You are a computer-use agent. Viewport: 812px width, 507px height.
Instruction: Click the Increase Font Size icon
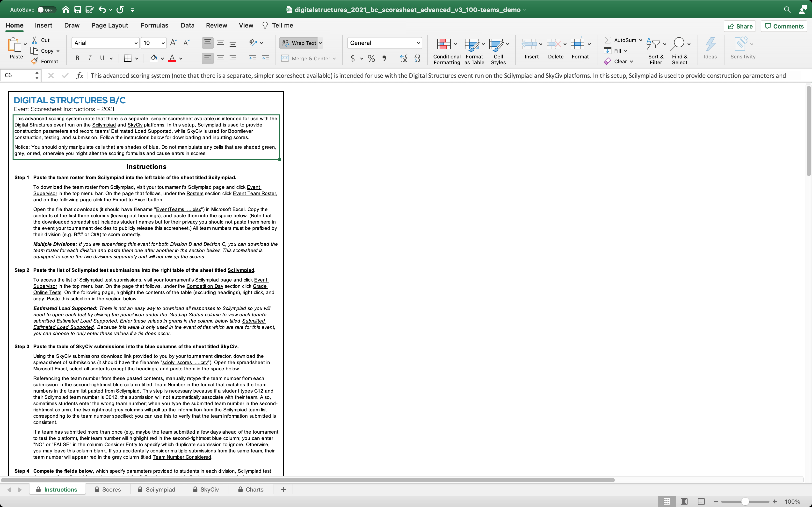tap(174, 42)
